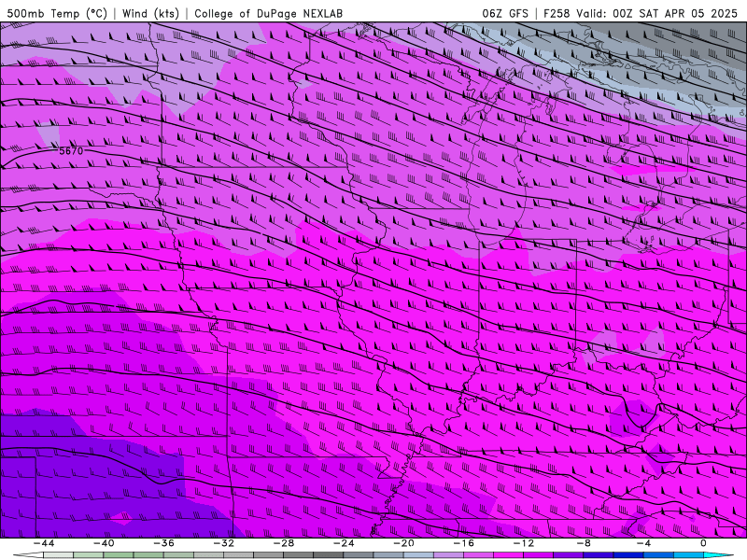The image size is (747, 560).
Task: Click the "-8" colorbar label
Action: click(x=584, y=543)
